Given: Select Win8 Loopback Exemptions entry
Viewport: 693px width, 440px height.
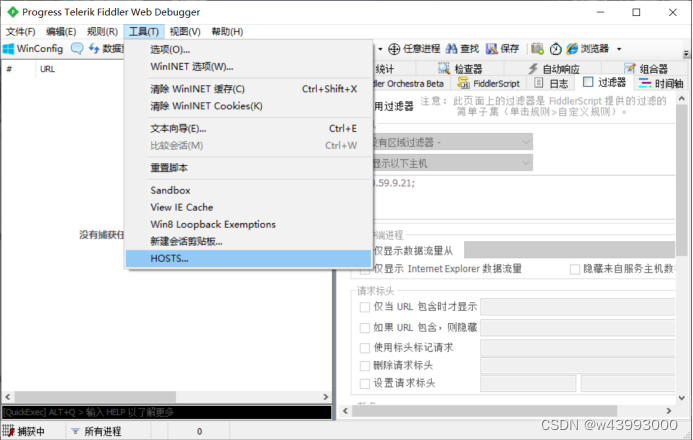Looking at the screenshot, I should coord(248,224).
